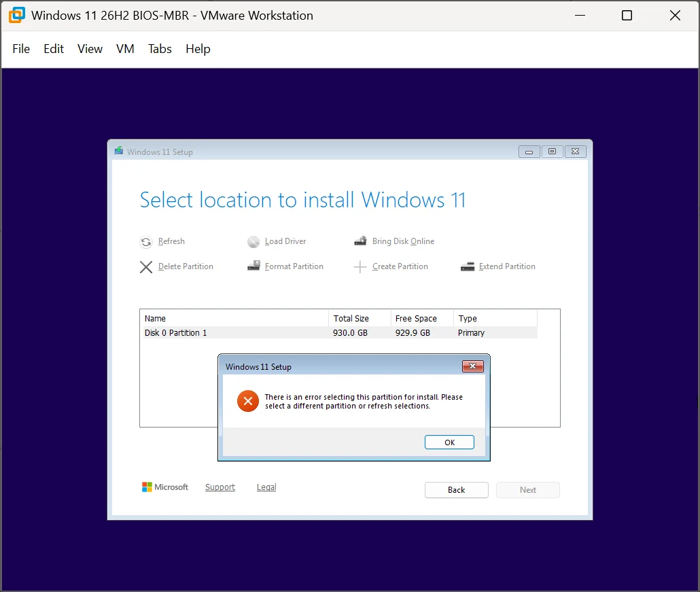Open the File menu
This screenshot has width=700, height=592.
21,49
